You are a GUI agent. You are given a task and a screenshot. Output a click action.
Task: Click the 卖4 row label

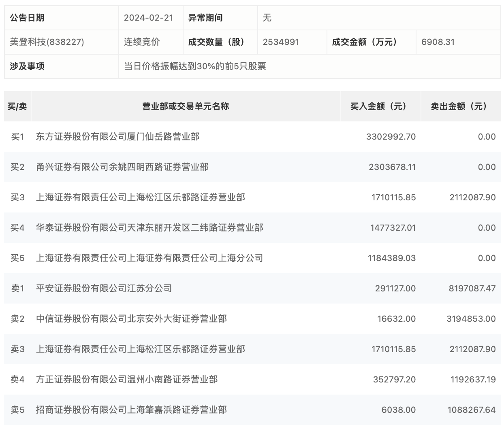pos(17,380)
